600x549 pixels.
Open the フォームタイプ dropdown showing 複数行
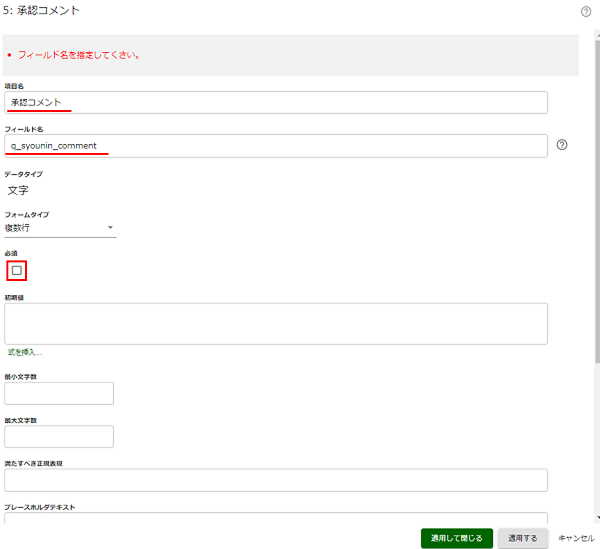pos(61,228)
